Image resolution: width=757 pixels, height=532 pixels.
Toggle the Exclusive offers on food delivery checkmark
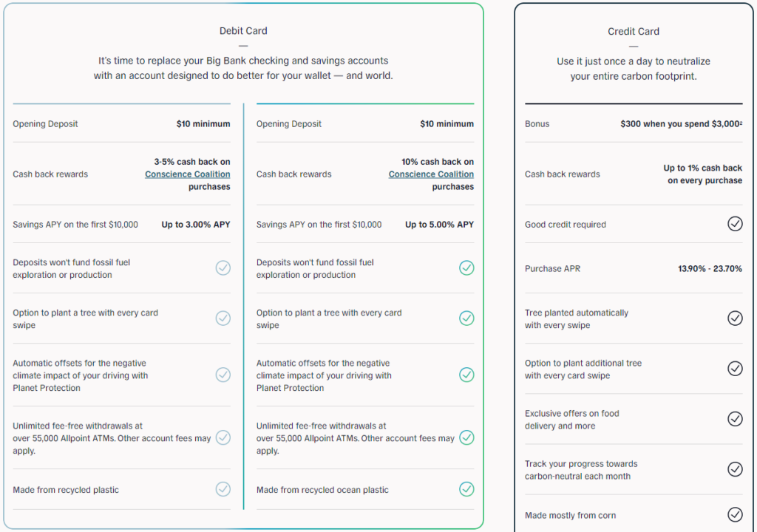click(x=735, y=418)
